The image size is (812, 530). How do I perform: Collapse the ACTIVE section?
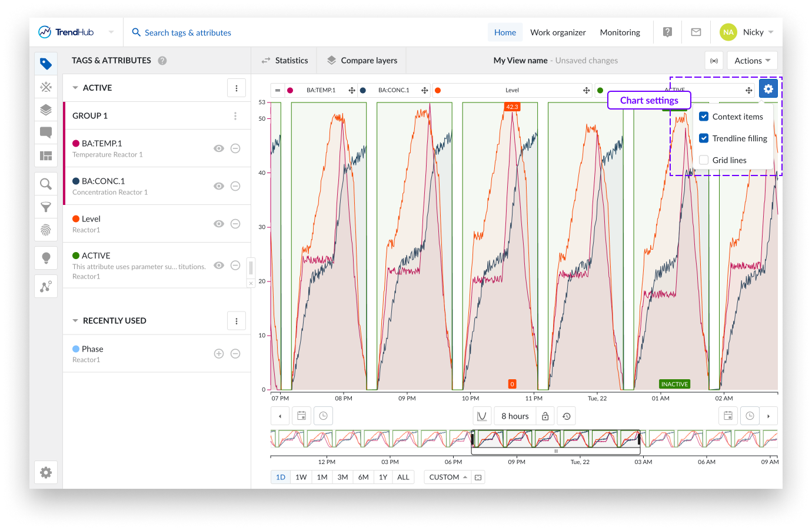pyautogui.click(x=75, y=88)
